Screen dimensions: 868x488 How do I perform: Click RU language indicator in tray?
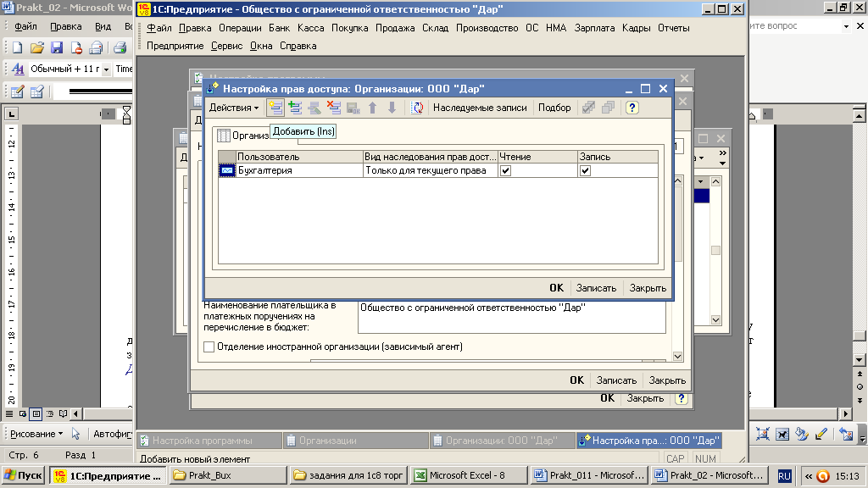pos(784,476)
